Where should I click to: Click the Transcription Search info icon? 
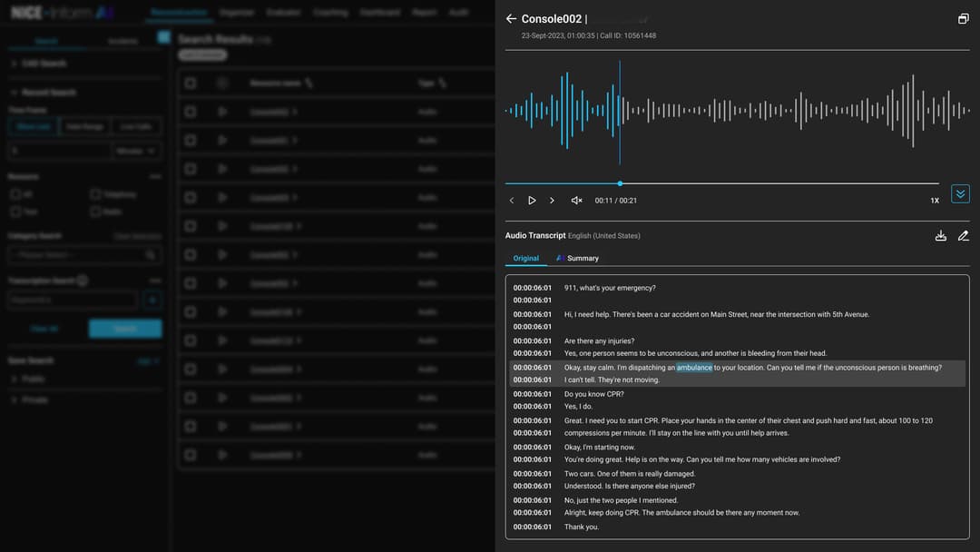(x=82, y=281)
